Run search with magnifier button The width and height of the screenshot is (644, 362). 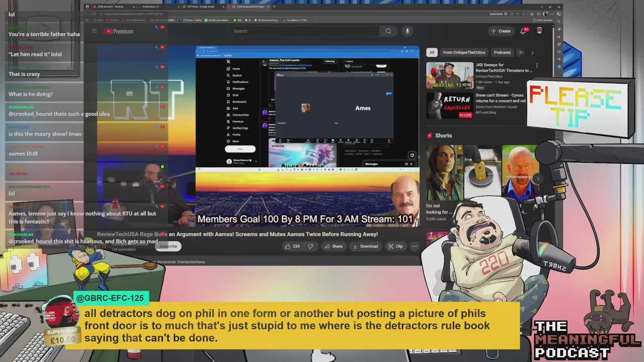(x=388, y=31)
